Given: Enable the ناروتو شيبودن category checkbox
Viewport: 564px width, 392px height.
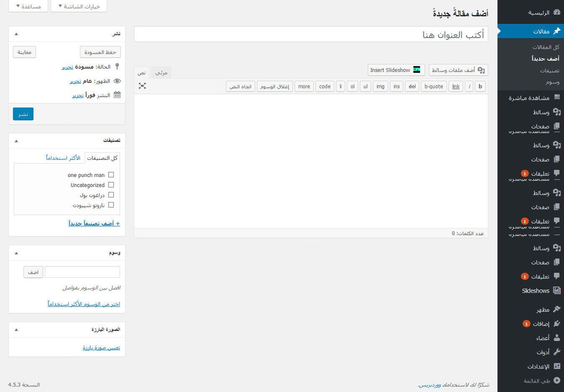Looking at the screenshot, I should point(111,205).
